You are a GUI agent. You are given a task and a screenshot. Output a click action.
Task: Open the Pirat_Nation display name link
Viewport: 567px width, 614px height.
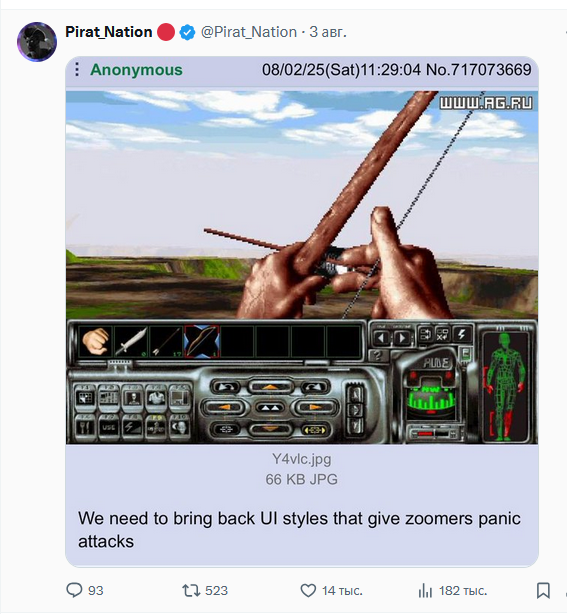108,32
